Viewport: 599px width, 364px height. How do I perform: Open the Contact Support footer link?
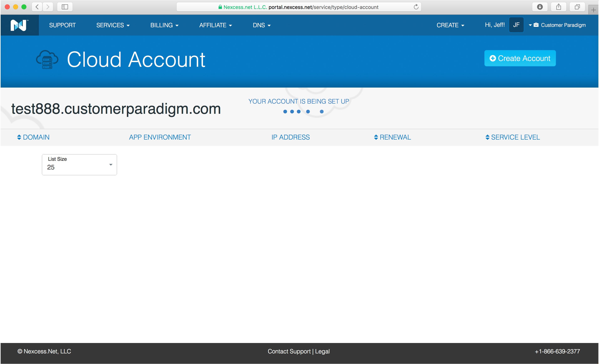click(x=289, y=351)
